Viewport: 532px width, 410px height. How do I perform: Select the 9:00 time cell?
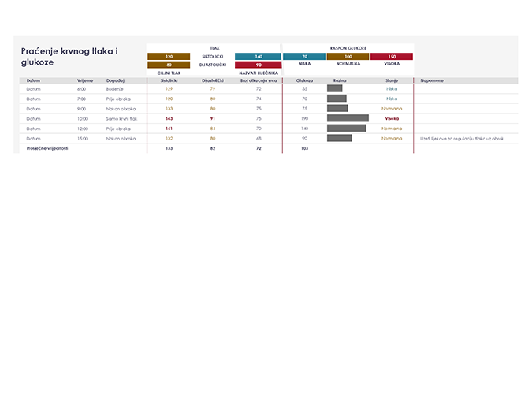coord(81,109)
